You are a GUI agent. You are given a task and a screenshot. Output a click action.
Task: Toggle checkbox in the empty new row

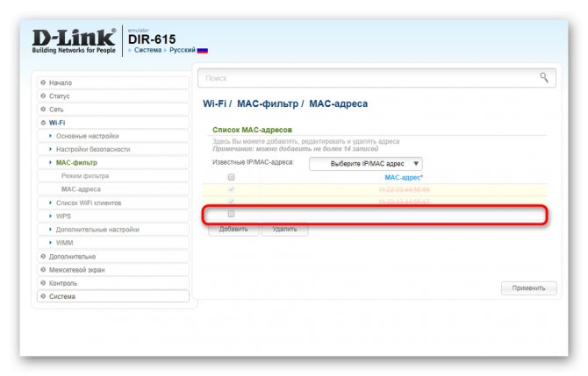(x=231, y=214)
